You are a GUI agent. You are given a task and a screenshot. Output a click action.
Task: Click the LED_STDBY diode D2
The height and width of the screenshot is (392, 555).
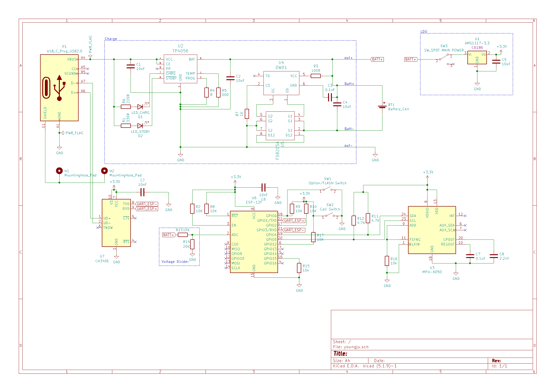140,126
